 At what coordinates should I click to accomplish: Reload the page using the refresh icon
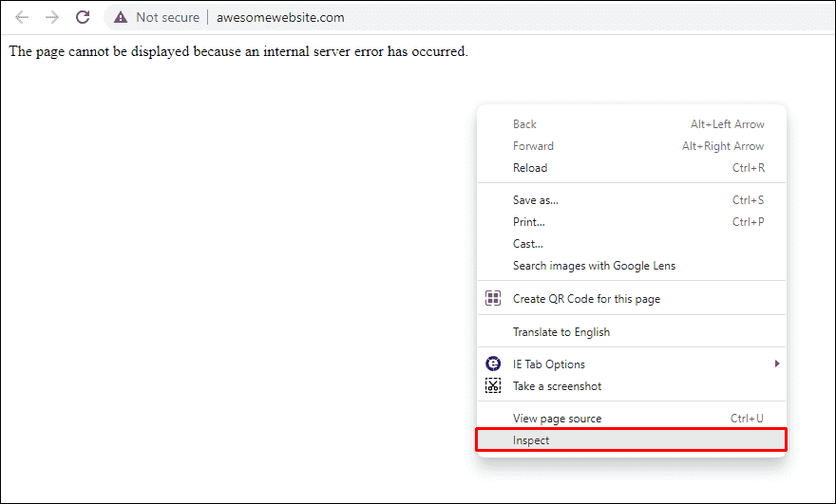pos(83,17)
